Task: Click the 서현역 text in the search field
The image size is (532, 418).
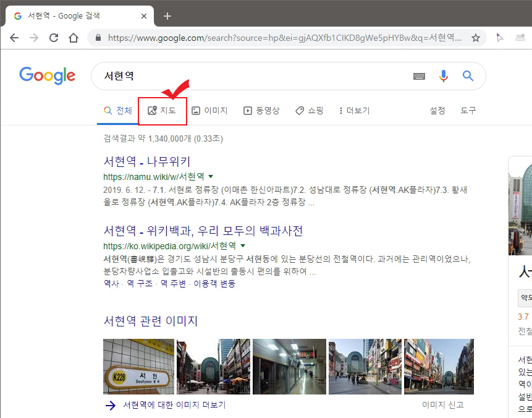Action: coord(119,75)
